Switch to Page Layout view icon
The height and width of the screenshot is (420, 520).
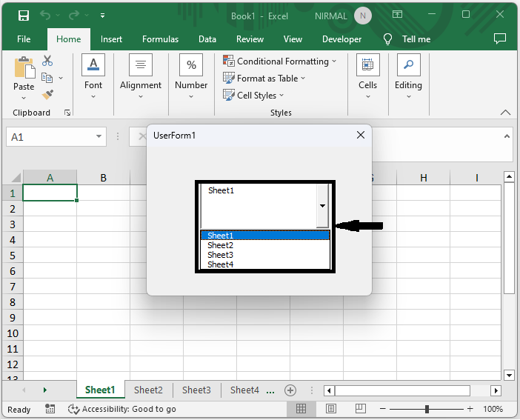pos(330,409)
